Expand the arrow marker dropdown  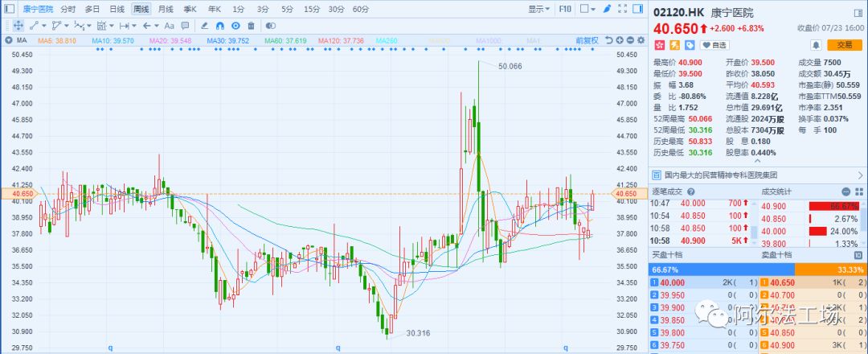[157, 26]
